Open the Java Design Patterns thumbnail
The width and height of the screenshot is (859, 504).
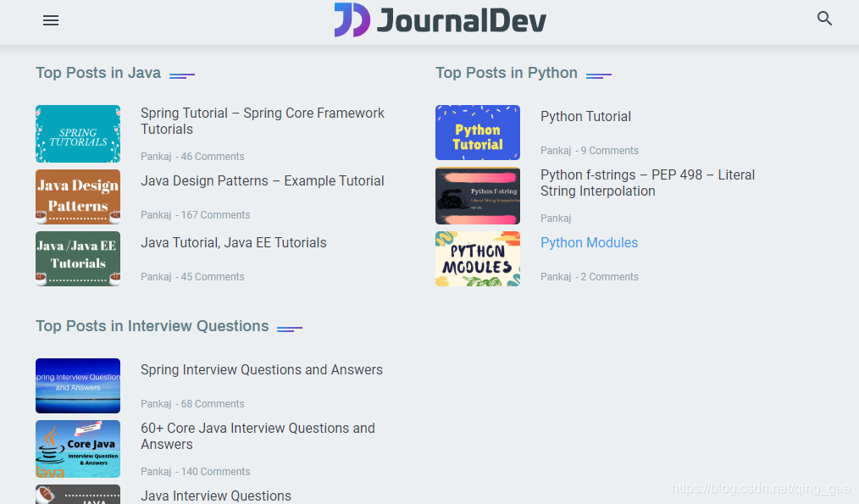tap(78, 197)
